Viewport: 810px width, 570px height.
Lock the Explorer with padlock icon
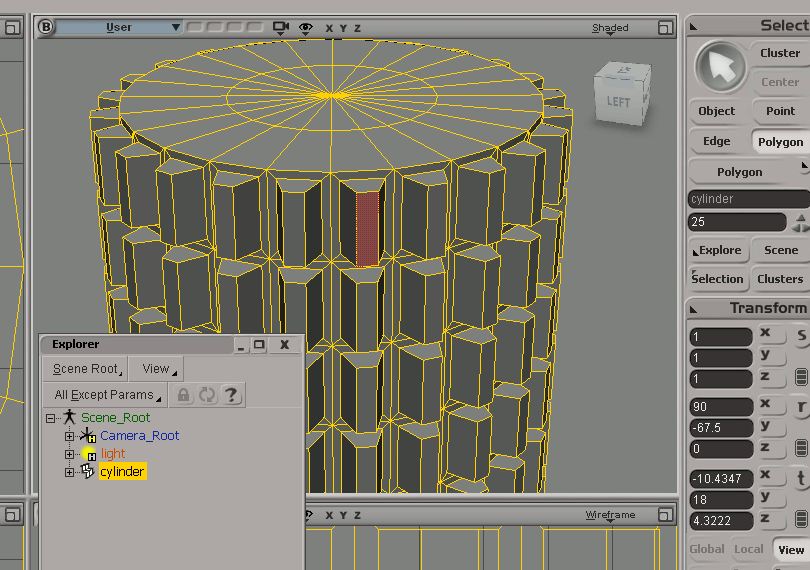tap(183, 395)
